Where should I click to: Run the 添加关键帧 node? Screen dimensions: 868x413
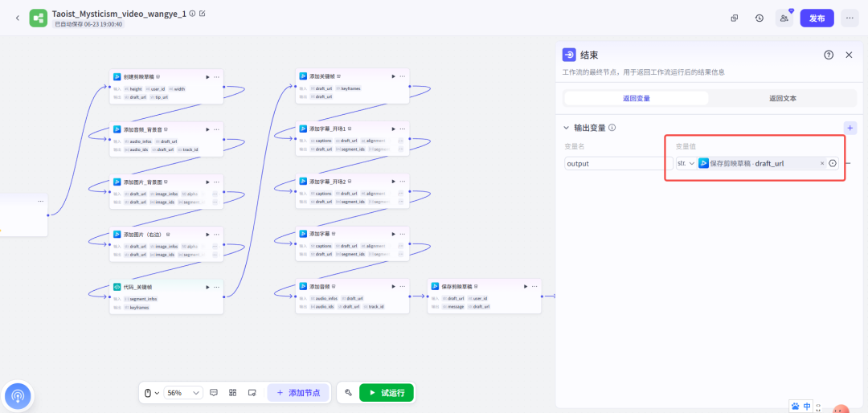point(394,76)
